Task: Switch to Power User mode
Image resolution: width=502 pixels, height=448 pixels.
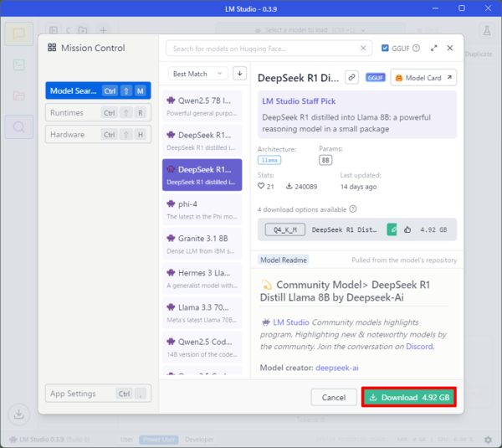Action: pos(159,440)
